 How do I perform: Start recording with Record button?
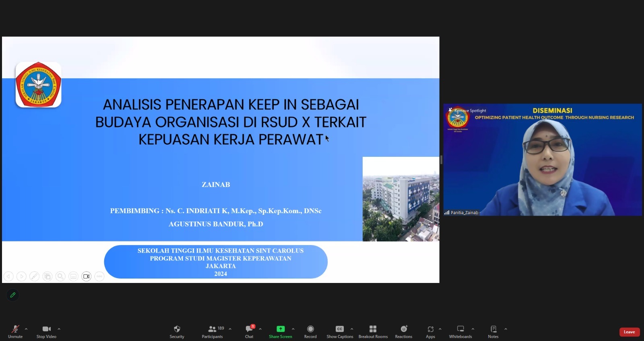310,332
